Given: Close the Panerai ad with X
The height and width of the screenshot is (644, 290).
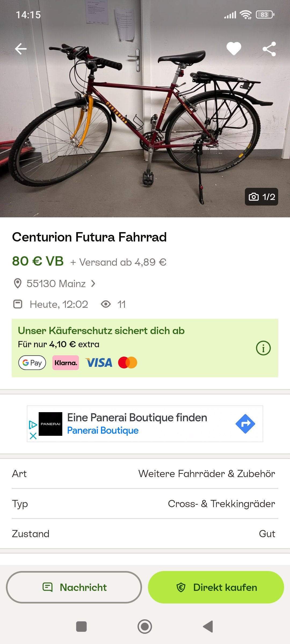Looking at the screenshot, I should point(33,436).
